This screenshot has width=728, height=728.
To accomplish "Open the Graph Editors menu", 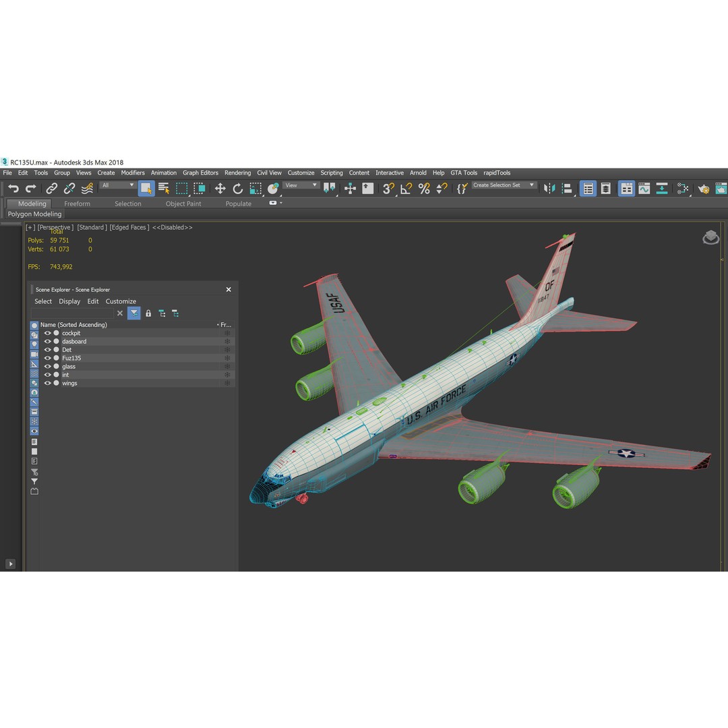I will pyautogui.click(x=200, y=173).
